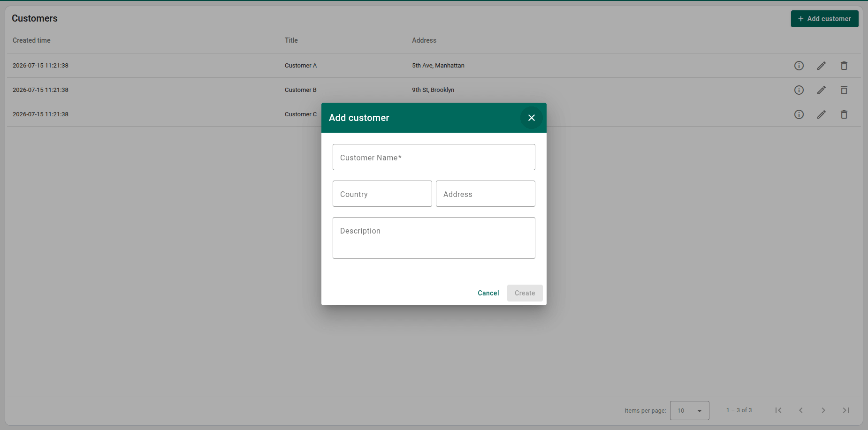Delete Customer A using trash icon
The height and width of the screenshot is (430, 868).
844,66
